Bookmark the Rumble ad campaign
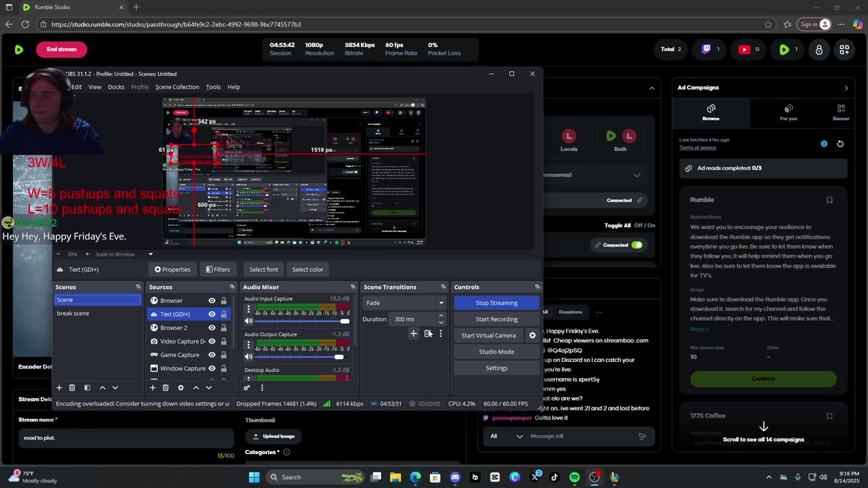 [x=829, y=200]
